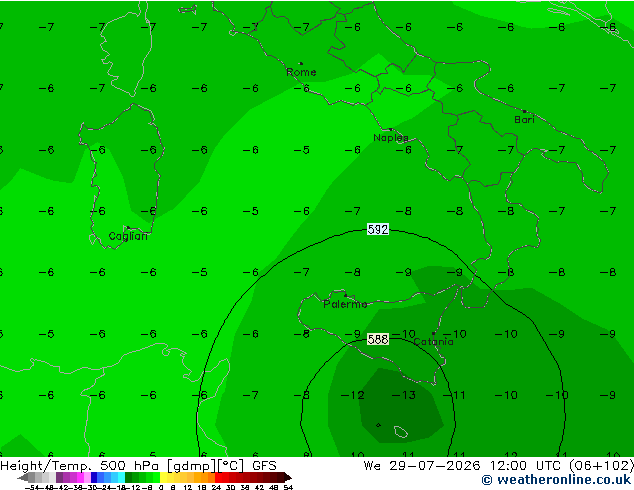Screen dimensions: 634x490
Task: Click the dark maroon right arrow end of legend
Action: point(288,477)
